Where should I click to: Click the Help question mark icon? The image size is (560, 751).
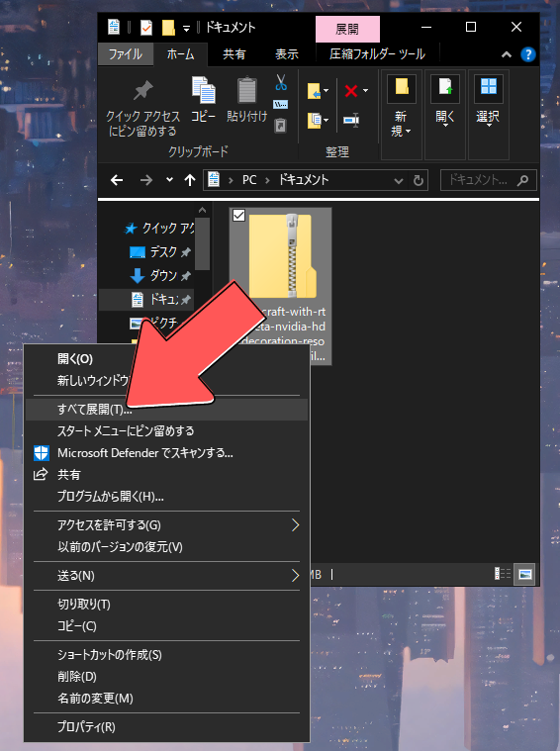(x=528, y=54)
